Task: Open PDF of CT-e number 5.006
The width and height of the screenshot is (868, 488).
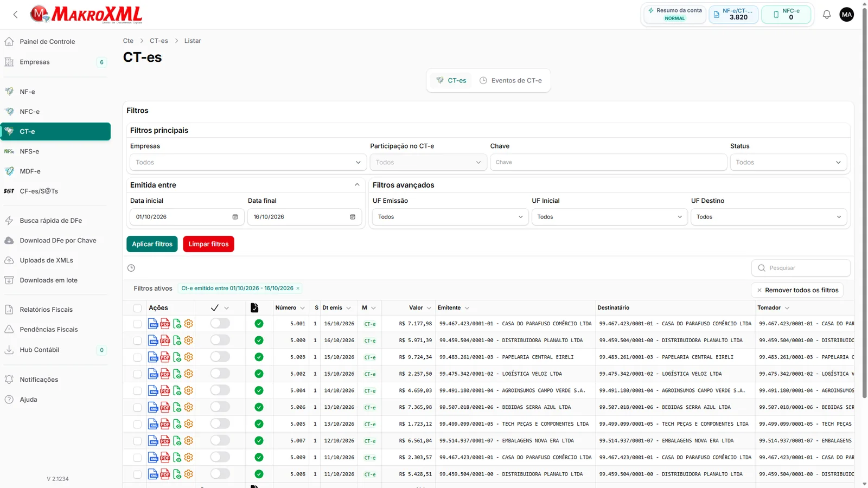Action: coord(165,407)
